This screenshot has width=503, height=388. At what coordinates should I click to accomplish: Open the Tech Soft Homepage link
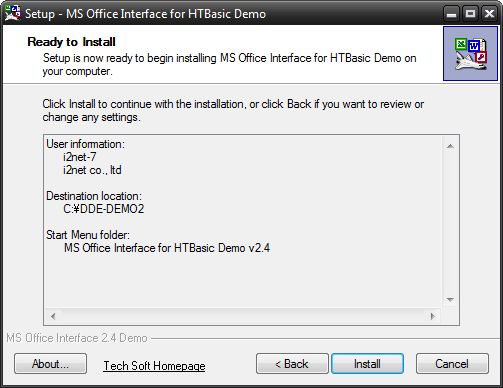tap(154, 366)
